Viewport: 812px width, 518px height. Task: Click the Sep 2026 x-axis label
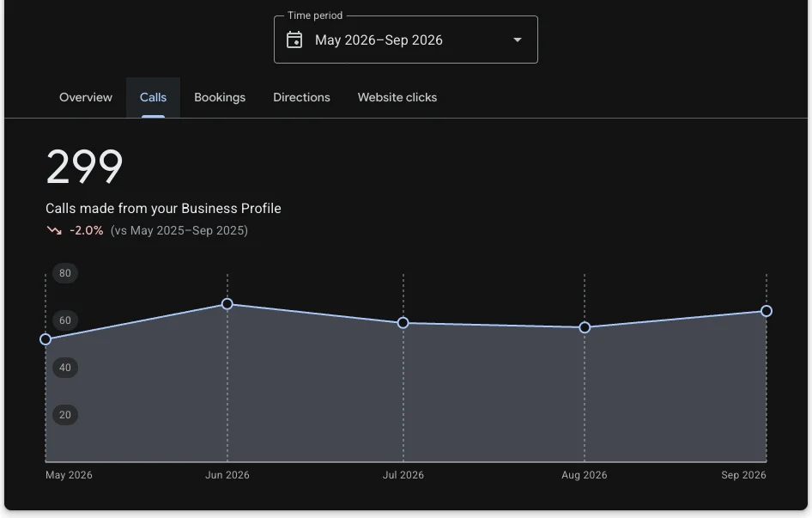743,475
